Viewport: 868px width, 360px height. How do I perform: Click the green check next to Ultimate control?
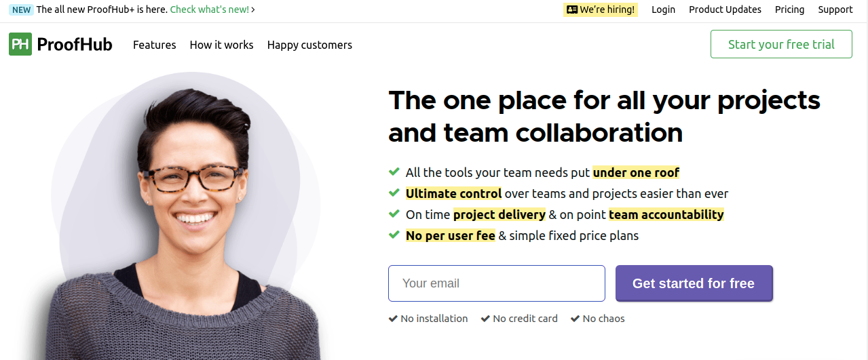(x=394, y=193)
